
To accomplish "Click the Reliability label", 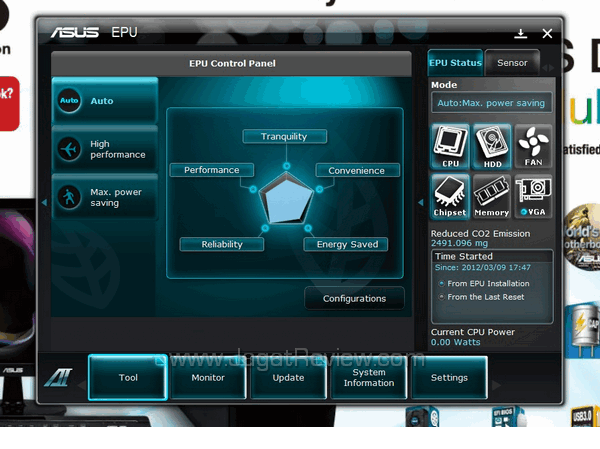I will click(x=222, y=244).
